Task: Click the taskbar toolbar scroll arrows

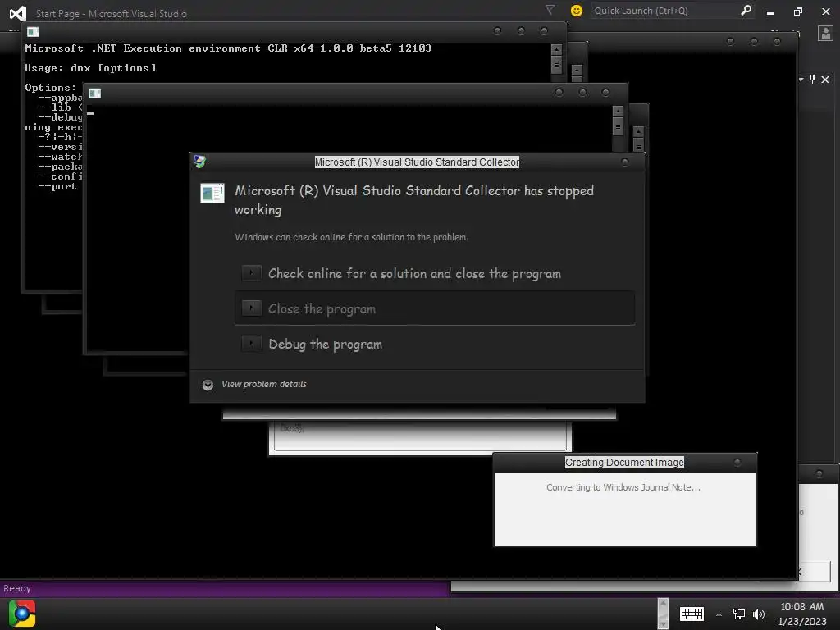Action: 663,614
